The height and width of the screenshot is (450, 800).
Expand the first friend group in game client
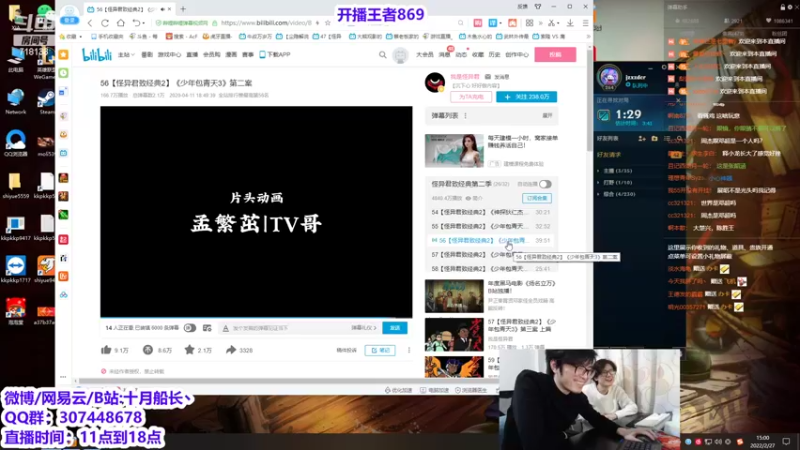pyautogui.click(x=598, y=171)
